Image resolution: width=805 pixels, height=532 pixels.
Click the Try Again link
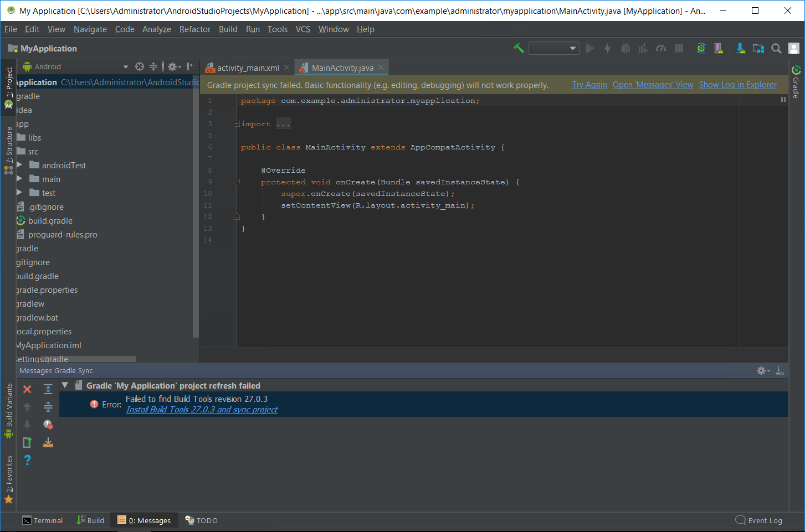589,85
